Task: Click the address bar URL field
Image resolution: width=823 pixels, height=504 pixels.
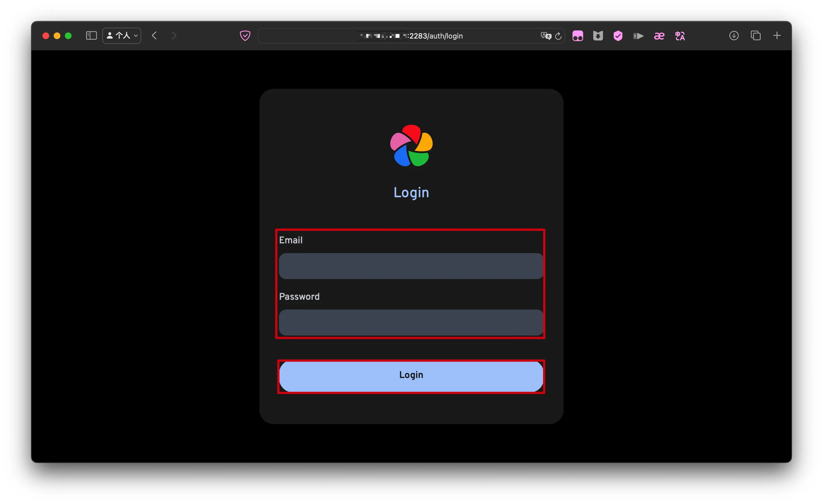Action: point(411,36)
